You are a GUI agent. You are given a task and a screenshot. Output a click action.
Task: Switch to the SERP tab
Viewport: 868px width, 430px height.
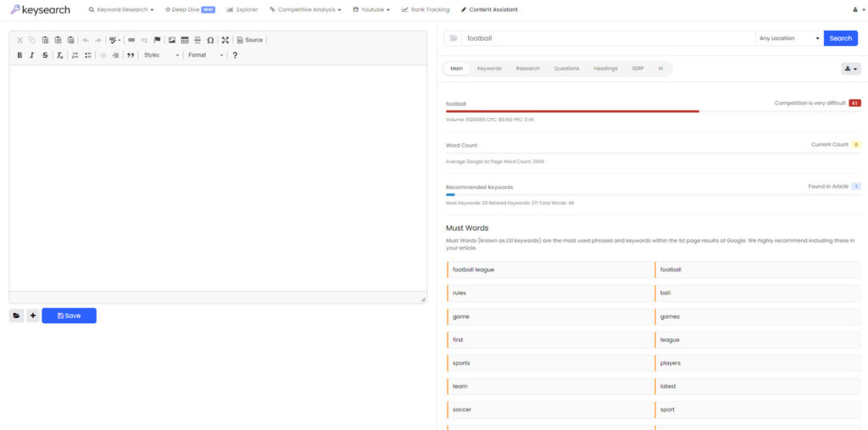(x=637, y=69)
